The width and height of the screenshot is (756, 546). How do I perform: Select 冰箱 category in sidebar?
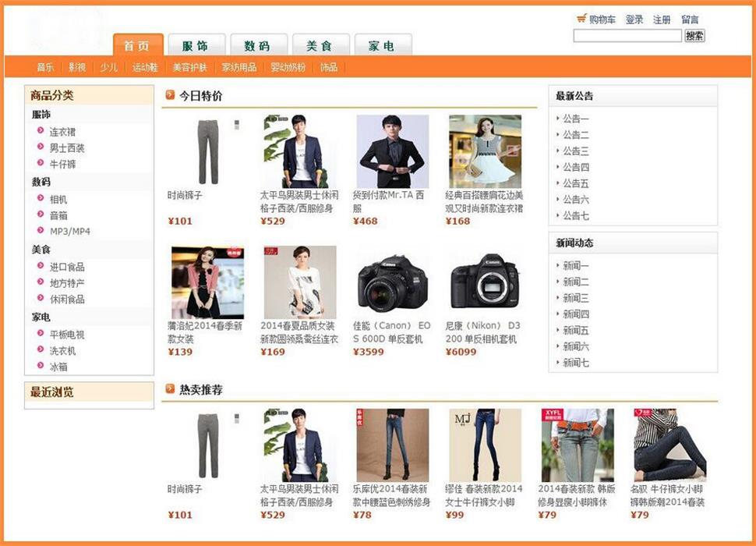tap(58, 367)
